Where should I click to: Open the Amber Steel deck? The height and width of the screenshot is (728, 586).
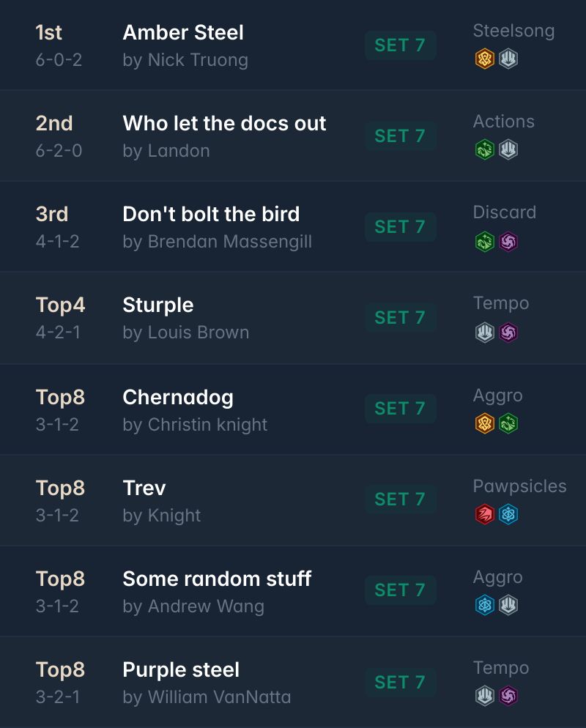[183, 32]
